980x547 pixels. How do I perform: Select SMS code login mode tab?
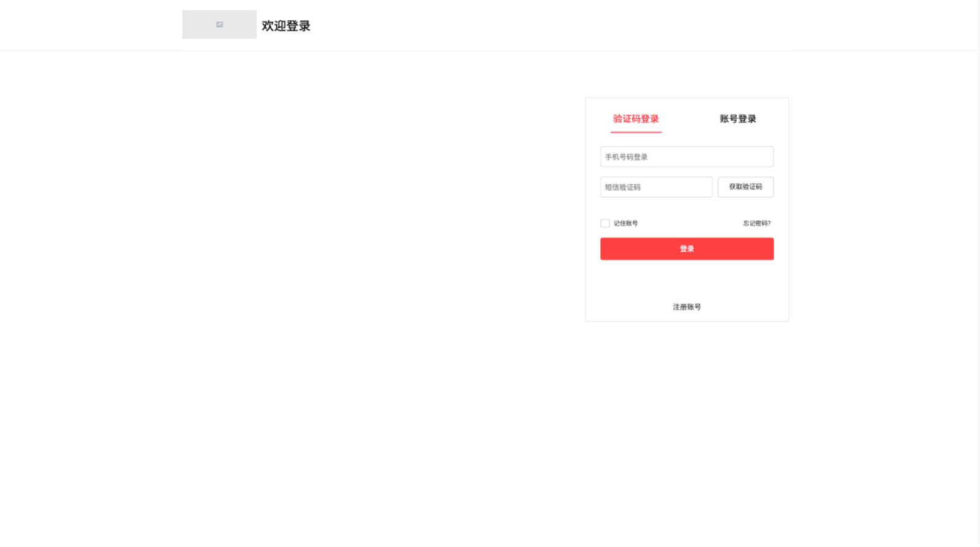(x=636, y=119)
